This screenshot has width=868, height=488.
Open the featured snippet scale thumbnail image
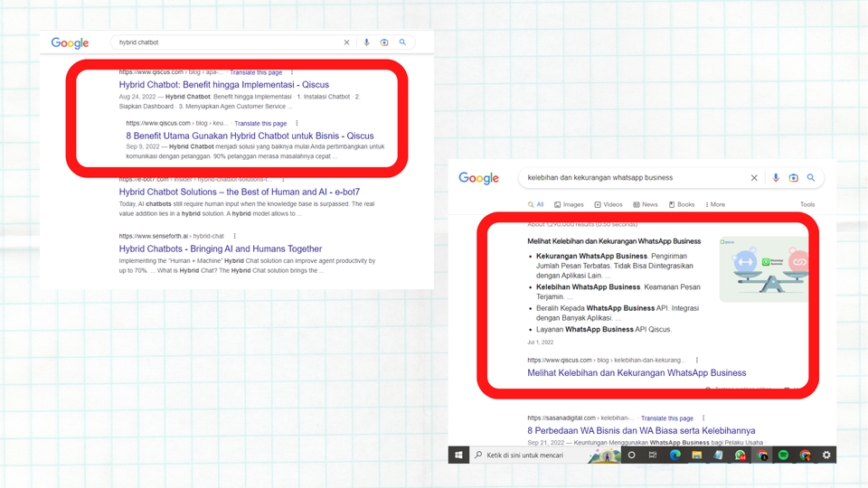tap(764, 269)
